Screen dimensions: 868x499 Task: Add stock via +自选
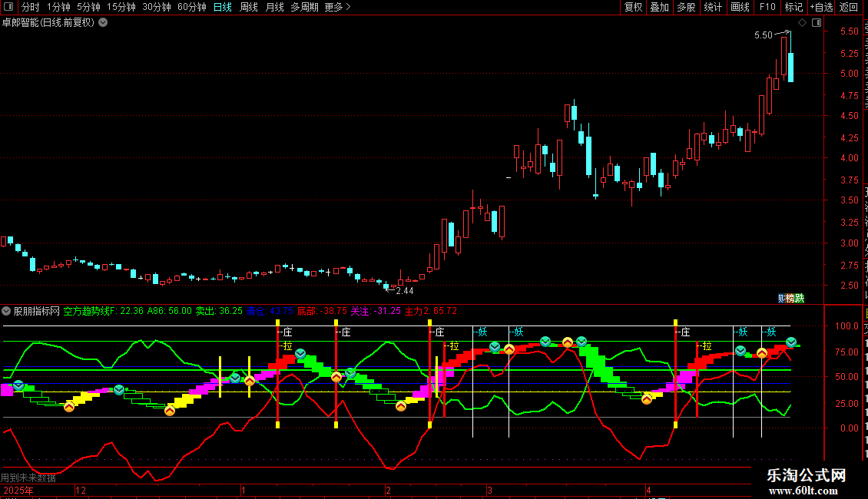pyautogui.click(x=821, y=7)
